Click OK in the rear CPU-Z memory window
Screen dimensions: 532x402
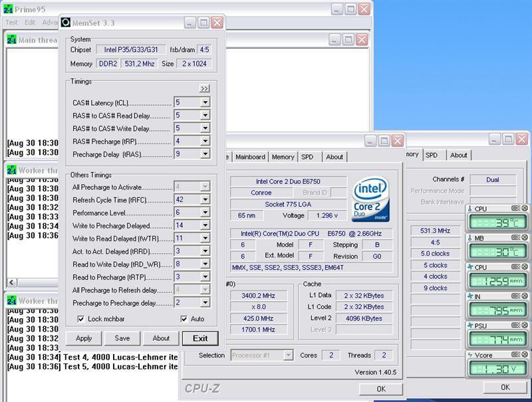pos(505,387)
